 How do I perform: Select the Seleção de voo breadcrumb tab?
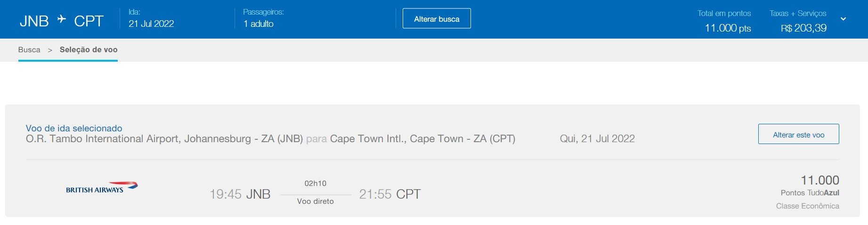(x=89, y=50)
